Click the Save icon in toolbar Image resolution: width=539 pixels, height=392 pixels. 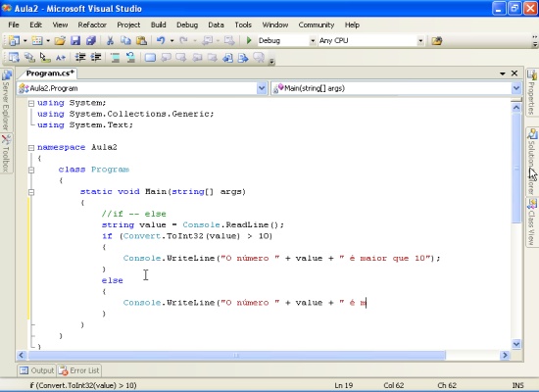(75, 40)
